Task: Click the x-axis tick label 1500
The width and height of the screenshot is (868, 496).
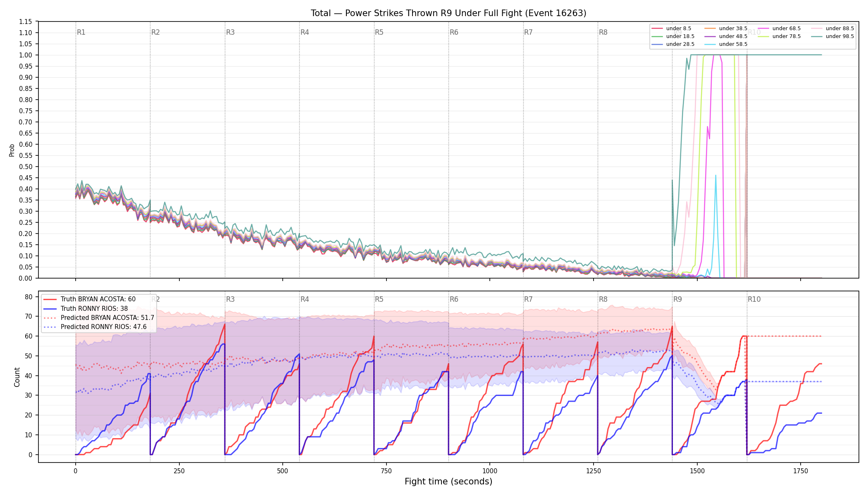Action: (x=697, y=471)
